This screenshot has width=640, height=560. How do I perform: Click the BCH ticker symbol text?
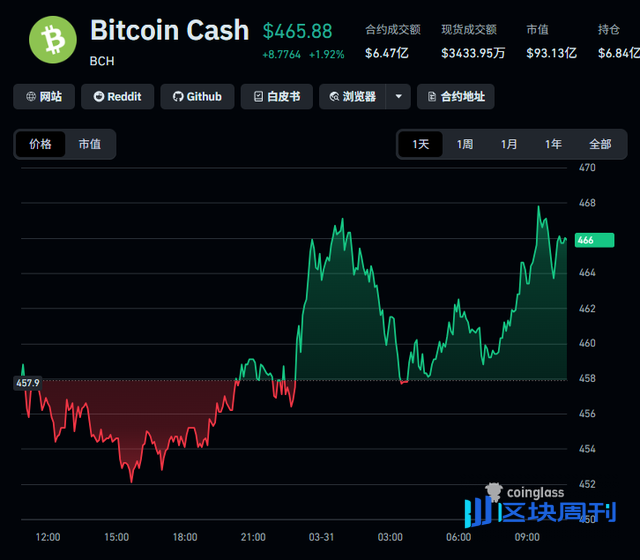[102, 61]
